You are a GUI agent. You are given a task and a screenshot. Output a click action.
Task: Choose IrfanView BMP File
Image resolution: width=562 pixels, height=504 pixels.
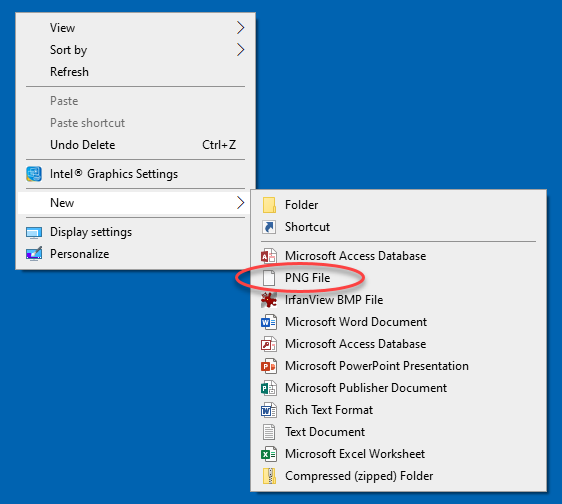[399, 300]
